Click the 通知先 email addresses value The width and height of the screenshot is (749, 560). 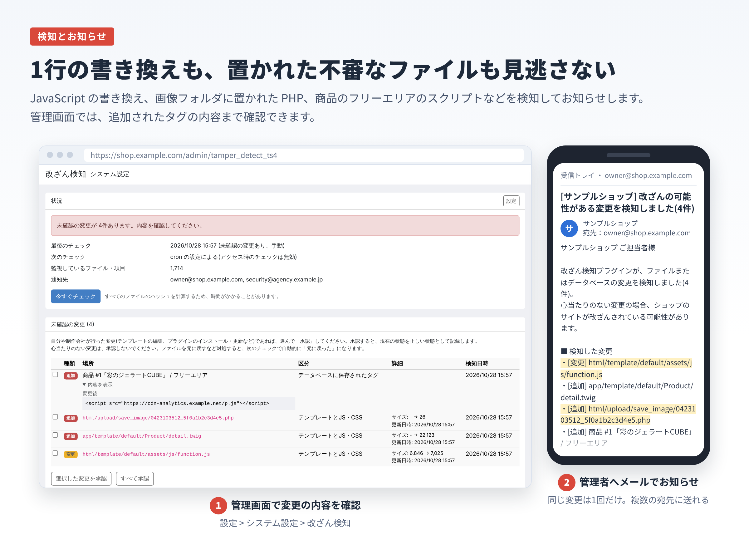[x=246, y=279]
